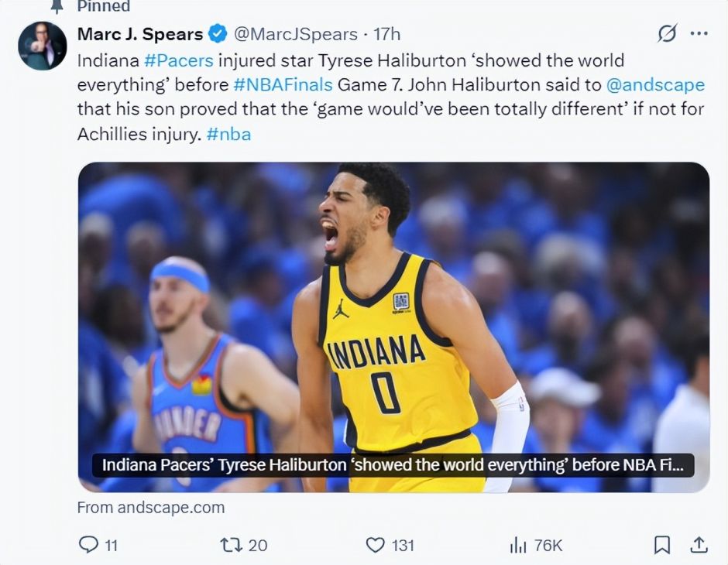Open Marc J. Spears profile avatar

click(x=43, y=46)
